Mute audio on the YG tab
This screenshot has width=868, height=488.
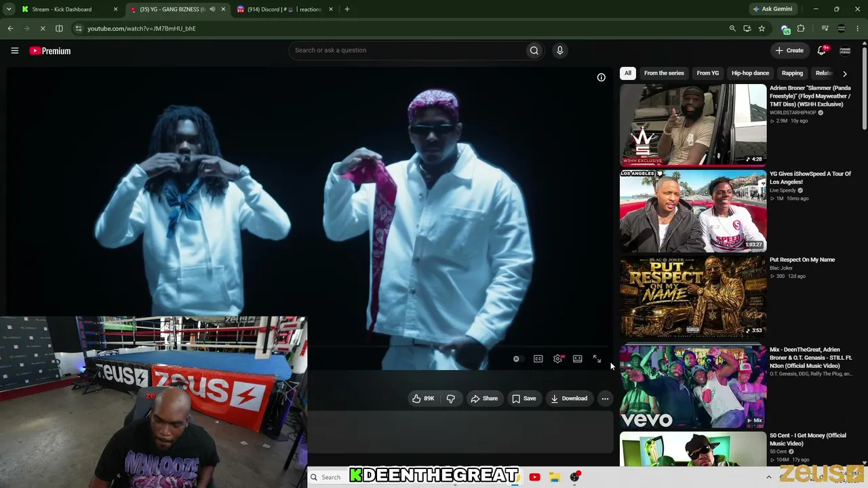tap(212, 9)
